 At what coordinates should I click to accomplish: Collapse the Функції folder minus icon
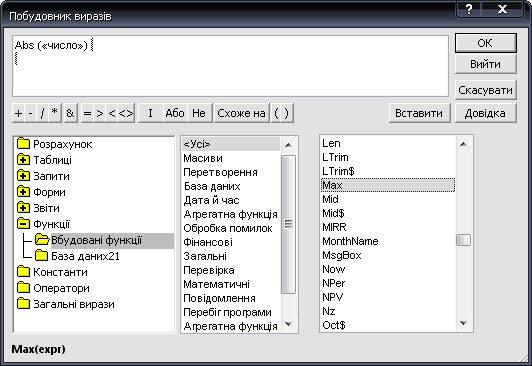coord(23,224)
